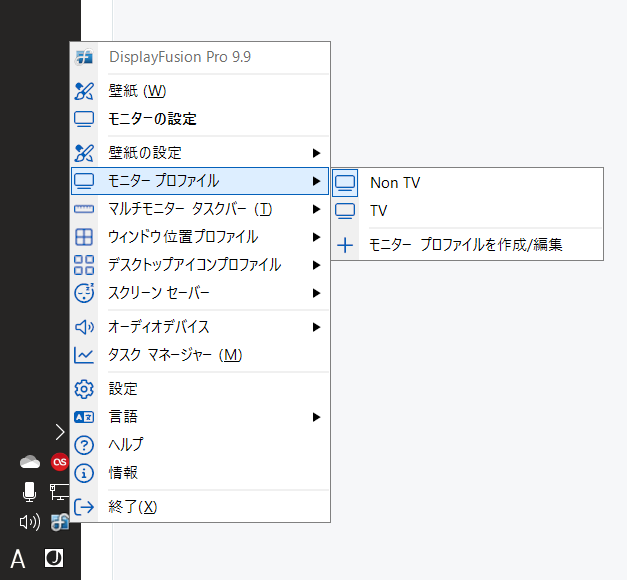Click the monitor icon beside モニター プロファイル
The height and width of the screenshot is (580, 627).
click(x=84, y=181)
